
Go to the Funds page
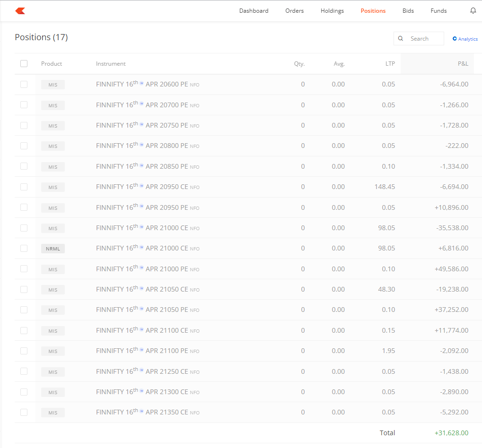438,10
